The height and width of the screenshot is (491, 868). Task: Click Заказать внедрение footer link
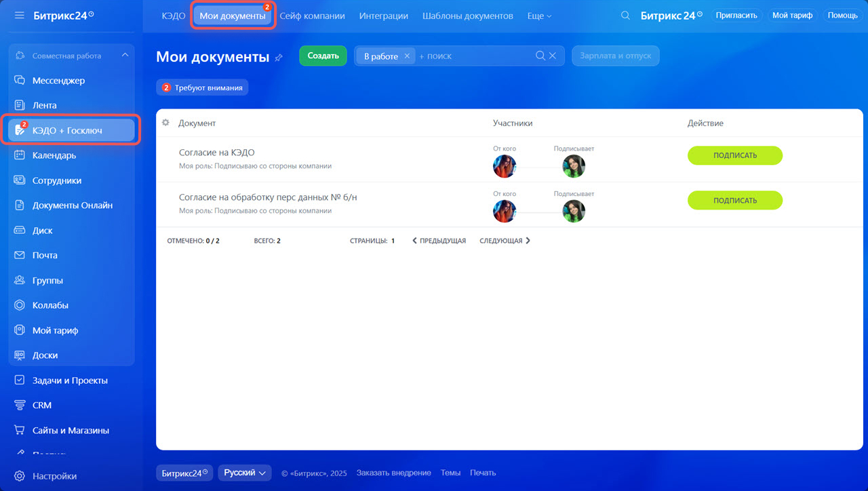click(x=393, y=473)
